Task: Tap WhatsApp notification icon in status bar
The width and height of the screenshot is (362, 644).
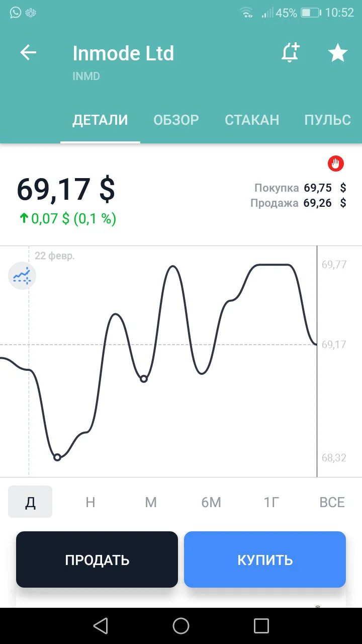Action: (16, 13)
